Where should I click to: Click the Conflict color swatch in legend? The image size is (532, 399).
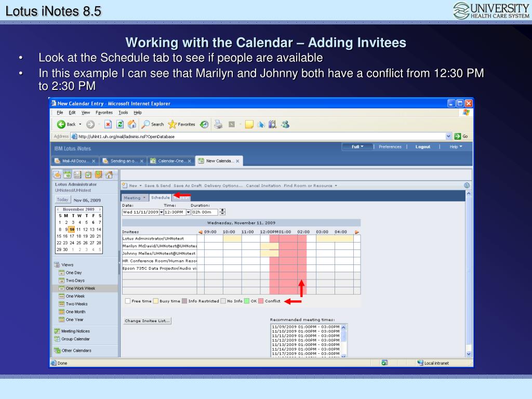(x=261, y=301)
